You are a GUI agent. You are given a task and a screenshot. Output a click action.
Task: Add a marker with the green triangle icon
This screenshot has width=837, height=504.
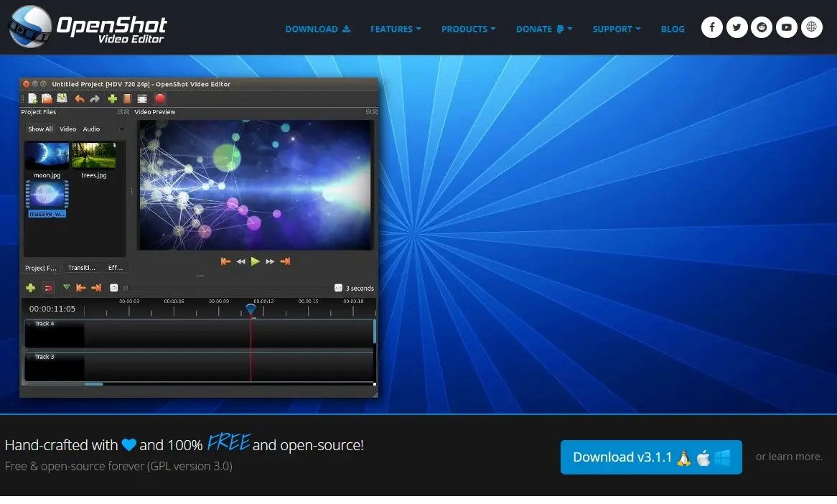coord(66,287)
